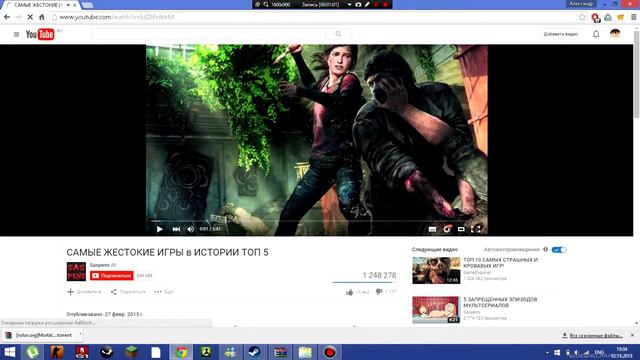The image size is (640, 360).
Task: Select the САМЫЕ ЖЕСТОКИЕ ИГРЫ browser tab
Action: point(41,5)
